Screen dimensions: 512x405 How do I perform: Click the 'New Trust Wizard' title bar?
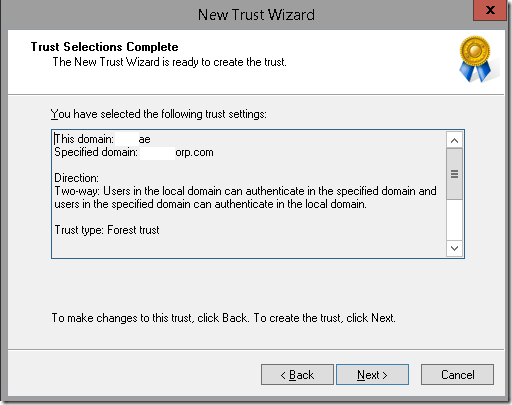coord(256,15)
